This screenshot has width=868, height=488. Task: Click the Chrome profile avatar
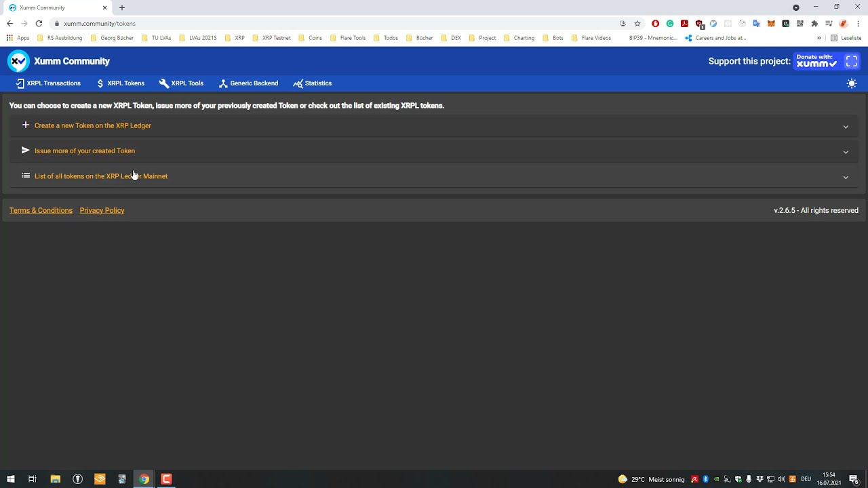click(844, 24)
